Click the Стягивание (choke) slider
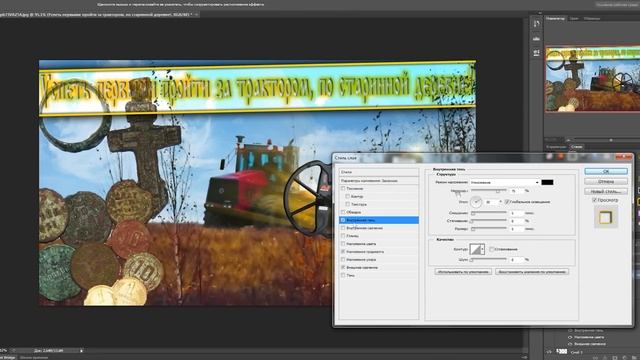The width and height of the screenshot is (640, 360). coord(489,221)
